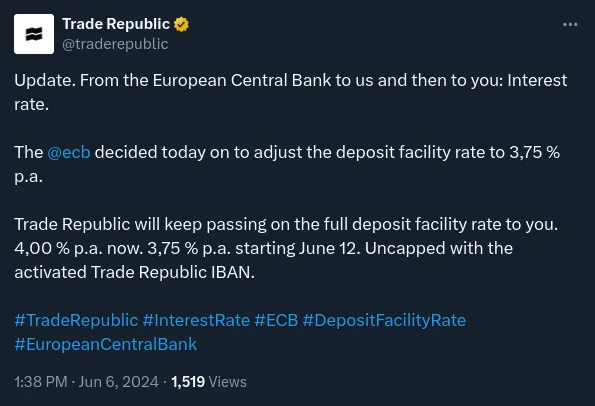Click the text "4,00 % p.a. now"

(x=79, y=248)
